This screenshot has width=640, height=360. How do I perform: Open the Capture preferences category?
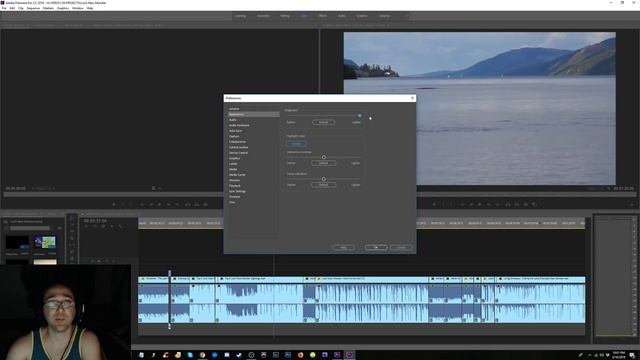click(234, 136)
